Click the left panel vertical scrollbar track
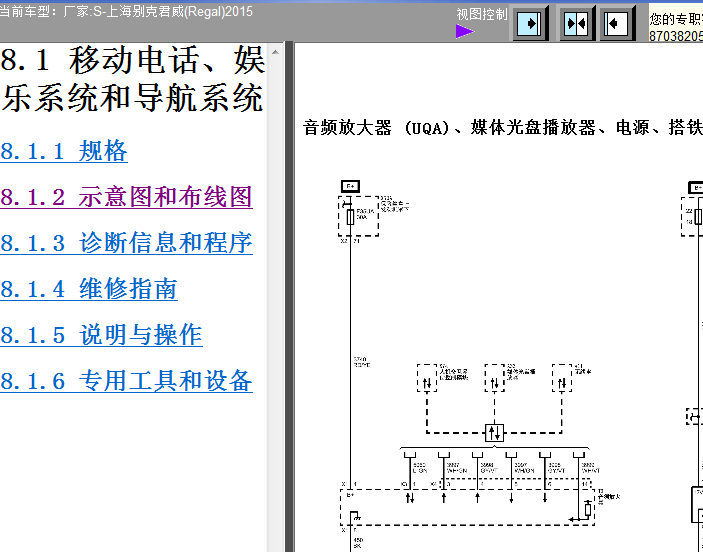Image resolution: width=703 pixels, height=552 pixels. pyautogui.click(x=275, y=305)
